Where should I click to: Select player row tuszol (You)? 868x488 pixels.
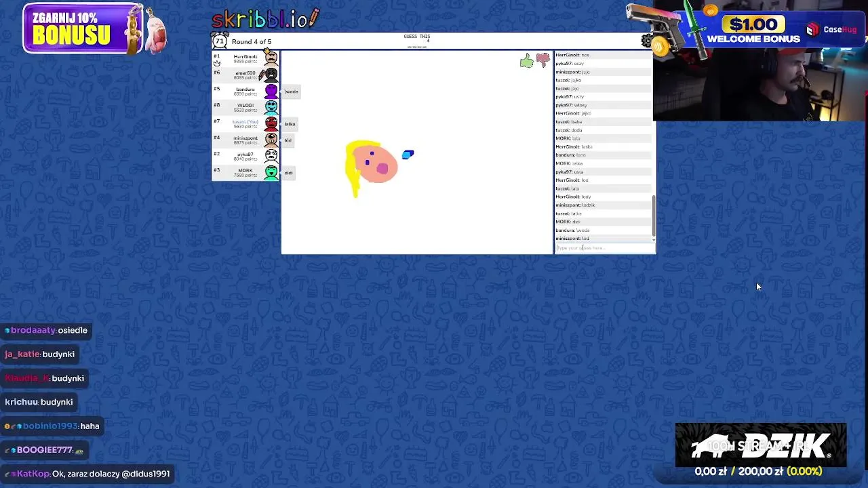click(x=245, y=123)
